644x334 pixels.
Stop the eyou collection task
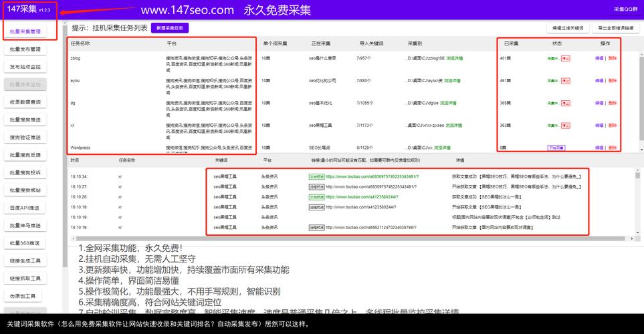(x=566, y=81)
